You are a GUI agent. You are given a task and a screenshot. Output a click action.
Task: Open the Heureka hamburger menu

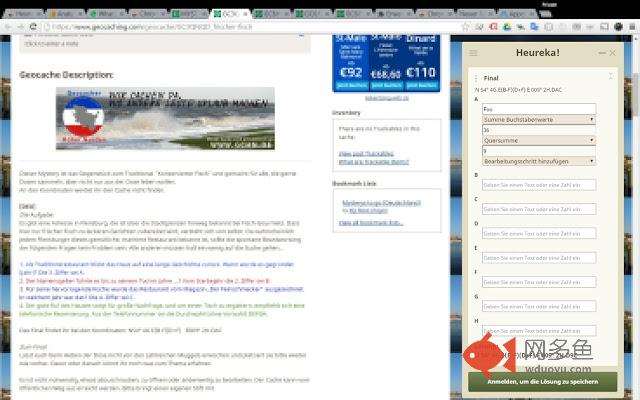(x=473, y=53)
